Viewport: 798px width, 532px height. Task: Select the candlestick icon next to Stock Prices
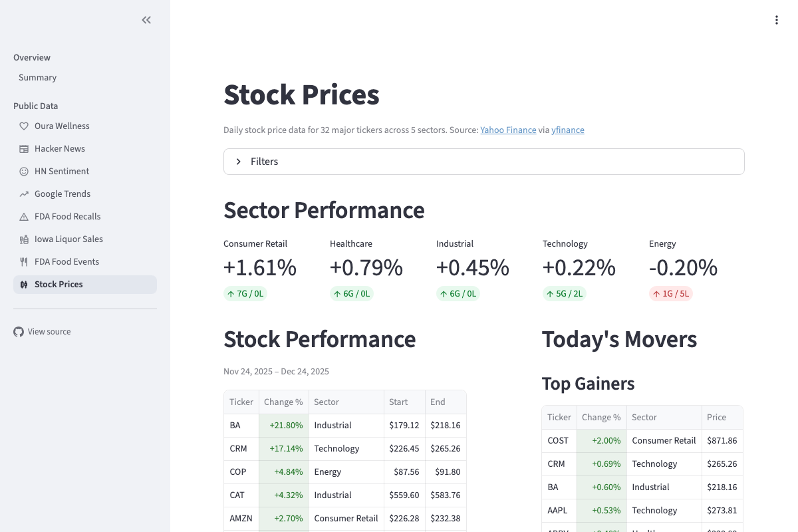pos(24,284)
